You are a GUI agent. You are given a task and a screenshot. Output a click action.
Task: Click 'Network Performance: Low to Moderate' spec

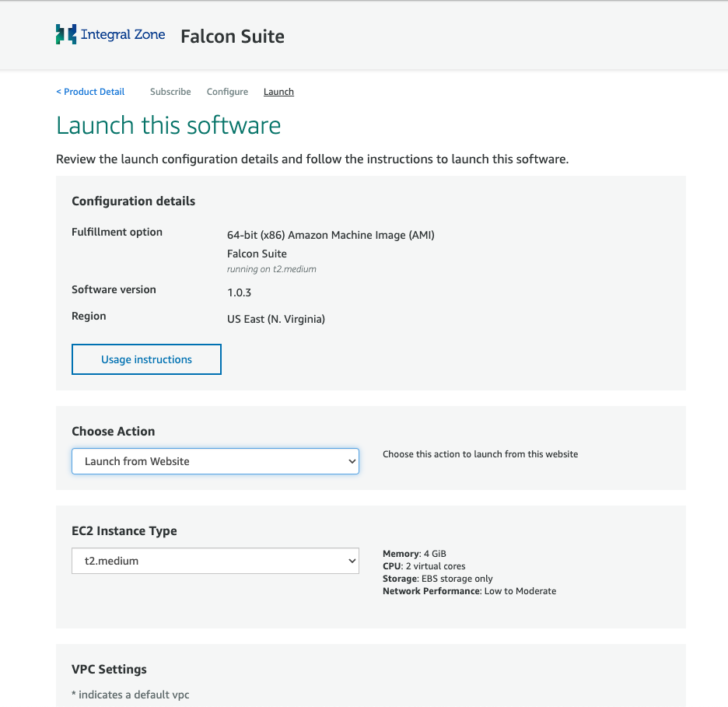[x=470, y=591]
